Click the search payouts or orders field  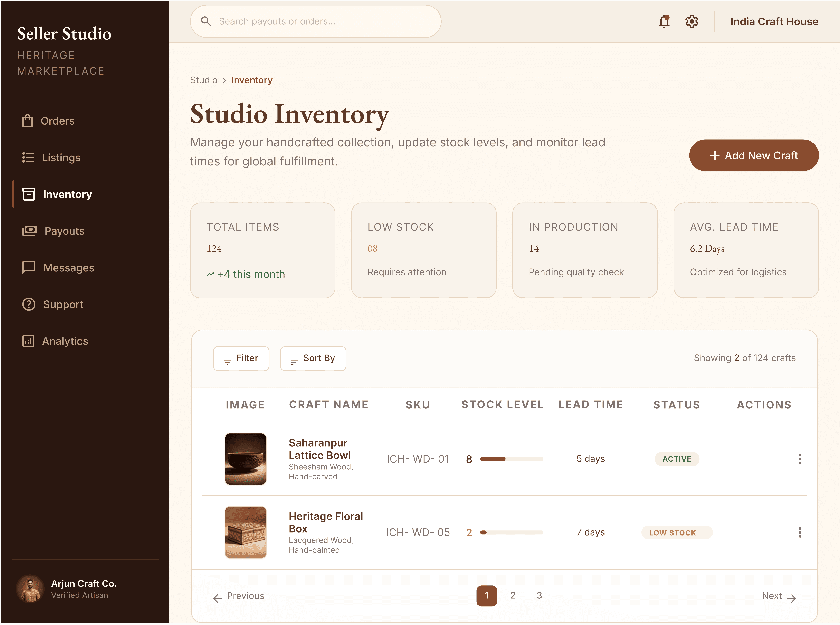(315, 21)
